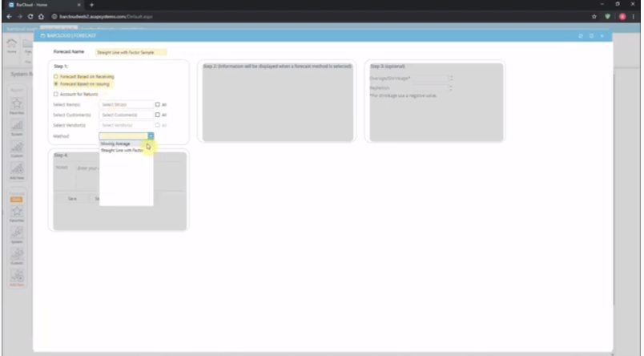The width and height of the screenshot is (644, 356).
Task: Click the Step 2 information panel
Action: [278, 102]
